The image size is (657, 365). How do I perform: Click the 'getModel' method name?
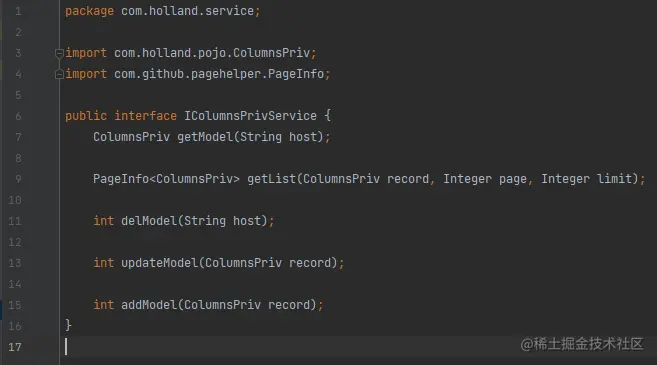coord(205,137)
